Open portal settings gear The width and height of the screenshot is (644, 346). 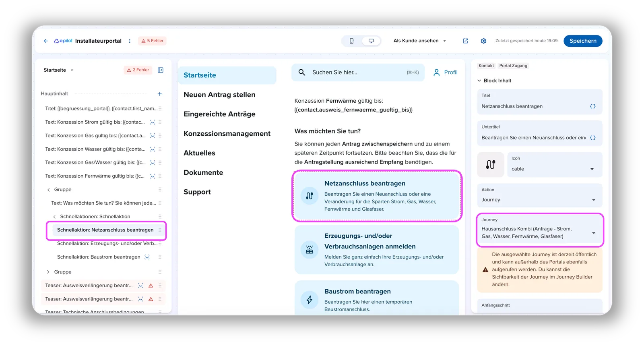click(x=483, y=41)
